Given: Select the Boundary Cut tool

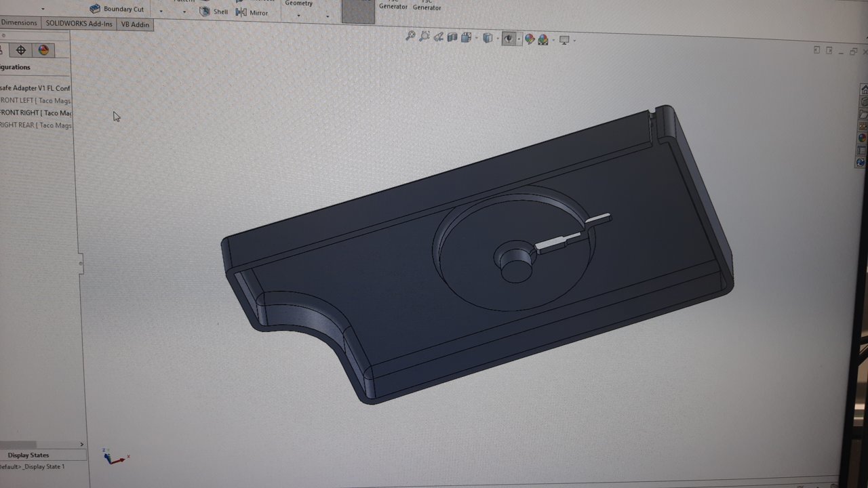Looking at the screenshot, I should 117,9.
